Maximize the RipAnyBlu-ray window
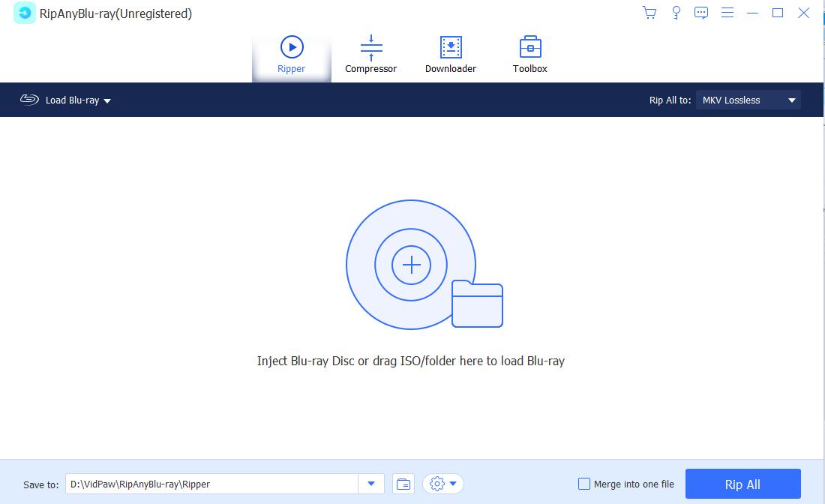The width and height of the screenshot is (825, 504). coord(778,13)
